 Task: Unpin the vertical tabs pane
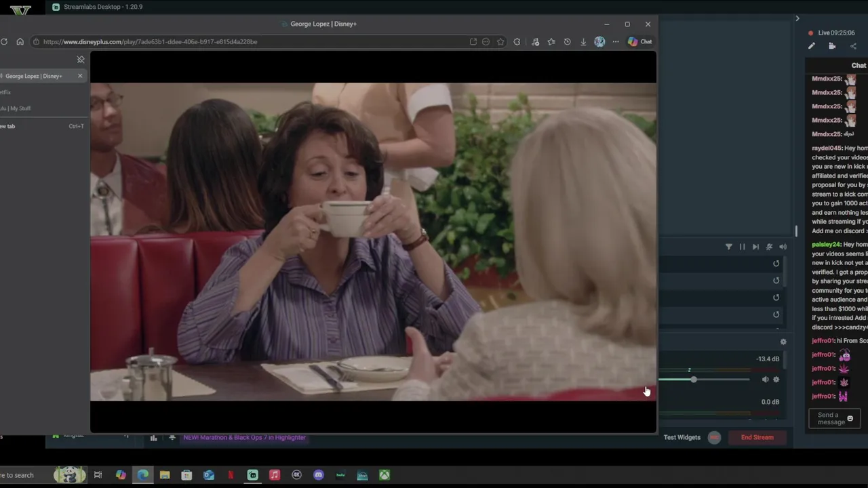tap(81, 60)
